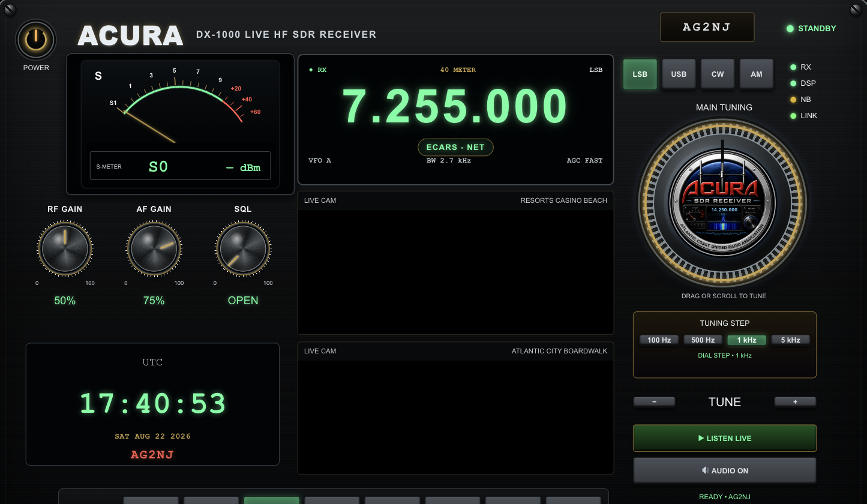
Task: Click the 40 METER band label
Action: click(458, 70)
